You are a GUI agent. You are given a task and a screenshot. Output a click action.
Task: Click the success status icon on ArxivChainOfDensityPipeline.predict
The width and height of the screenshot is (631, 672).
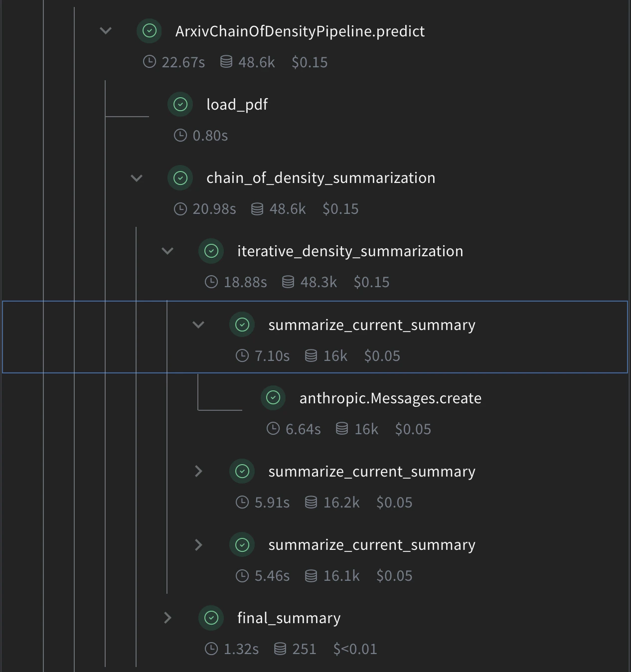click(x=149, y=31)
